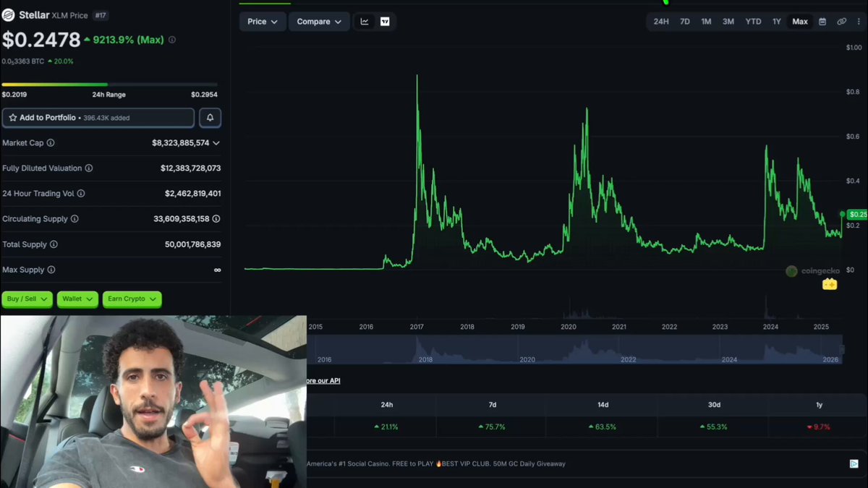Copy chart link icon

coord(842,22)
